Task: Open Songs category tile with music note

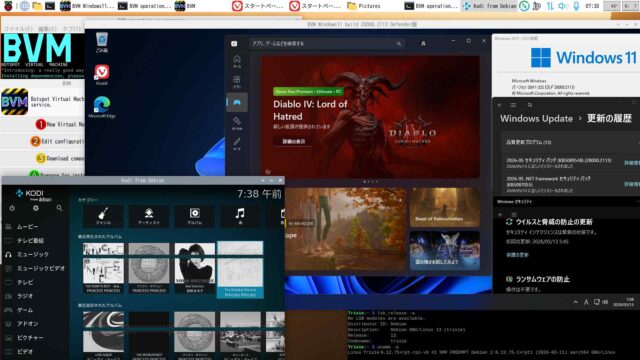Action: [240, 216]
